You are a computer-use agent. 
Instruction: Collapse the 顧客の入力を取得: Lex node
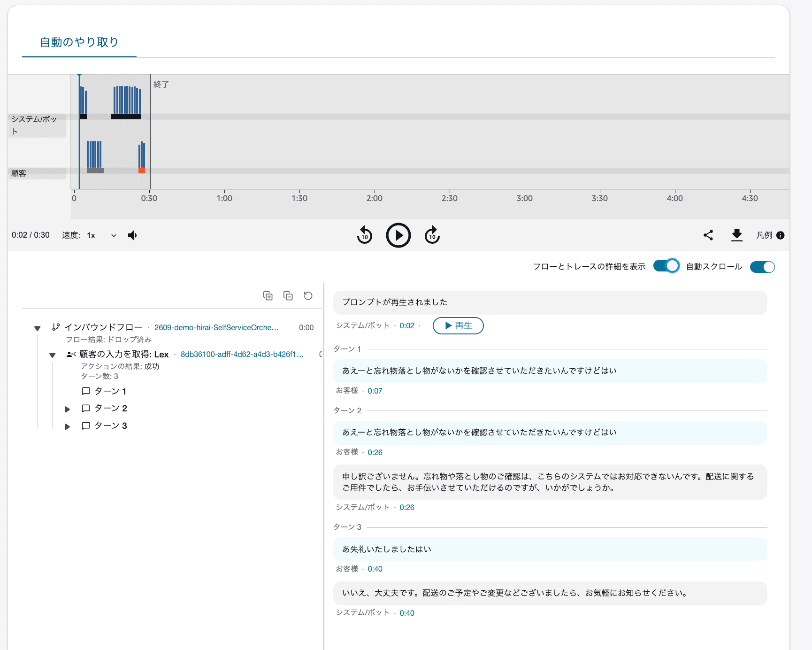(x=53, y=355)
